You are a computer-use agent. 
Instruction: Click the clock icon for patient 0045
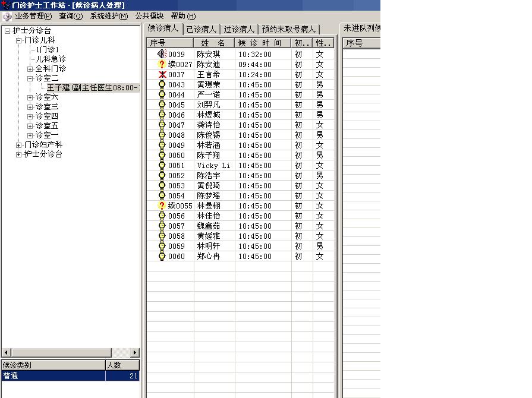[162, 105]
